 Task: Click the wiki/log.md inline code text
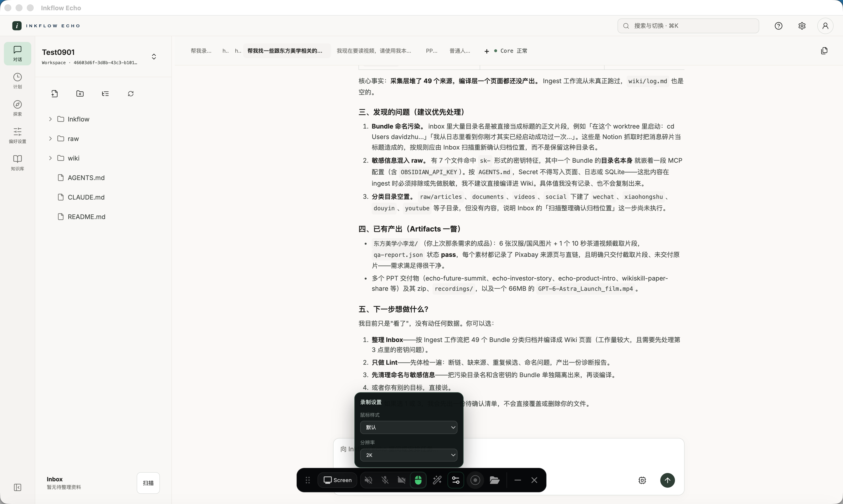647,81
